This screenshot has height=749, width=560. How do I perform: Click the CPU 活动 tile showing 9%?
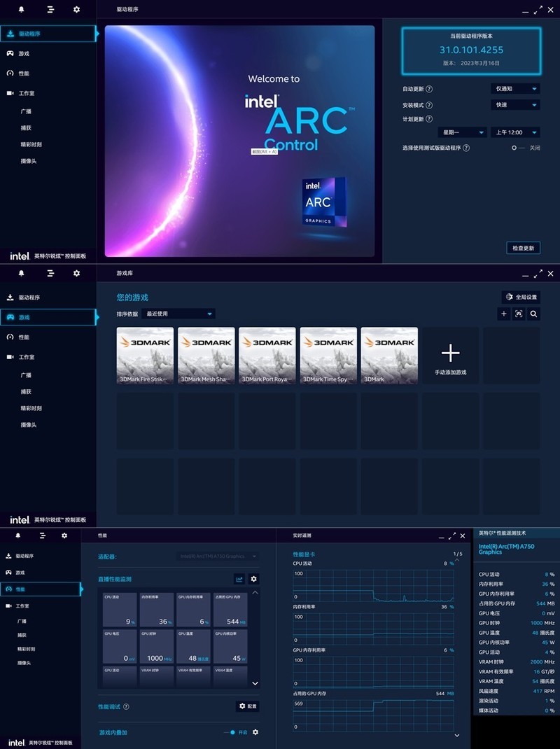click(120, 610)
